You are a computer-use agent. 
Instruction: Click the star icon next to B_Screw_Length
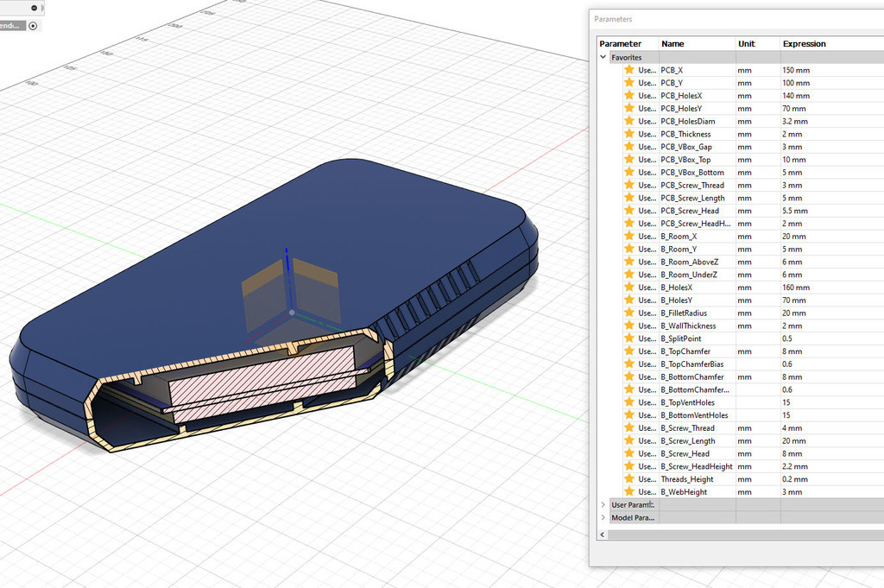pyautogui.click(x=628, y=440)
